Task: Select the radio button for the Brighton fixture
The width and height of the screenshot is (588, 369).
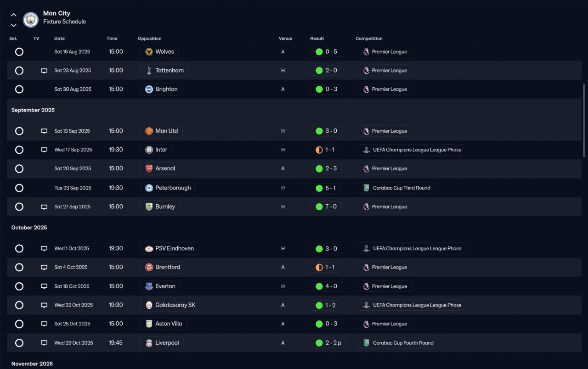Action: click(19, 89)
